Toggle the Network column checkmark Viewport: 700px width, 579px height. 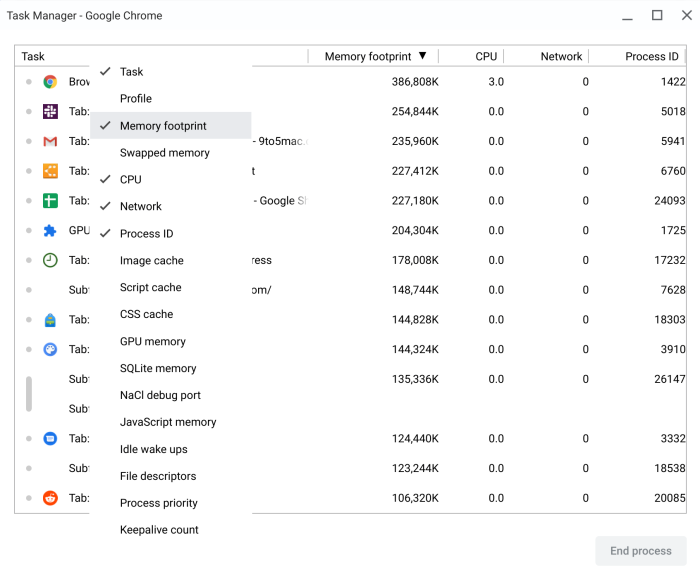click(140, 207)
